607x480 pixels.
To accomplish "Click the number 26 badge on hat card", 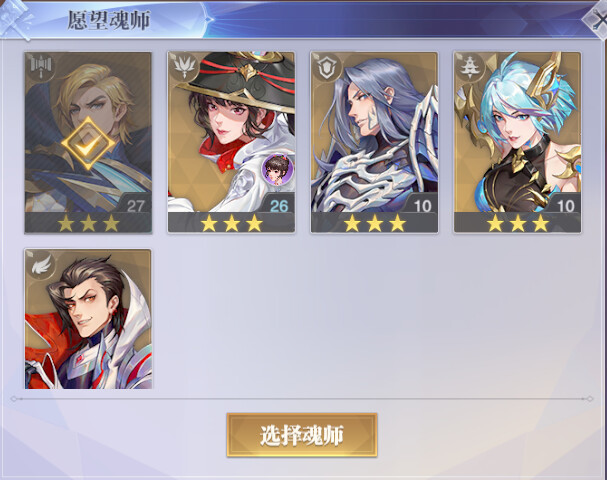I will (279, 206).
